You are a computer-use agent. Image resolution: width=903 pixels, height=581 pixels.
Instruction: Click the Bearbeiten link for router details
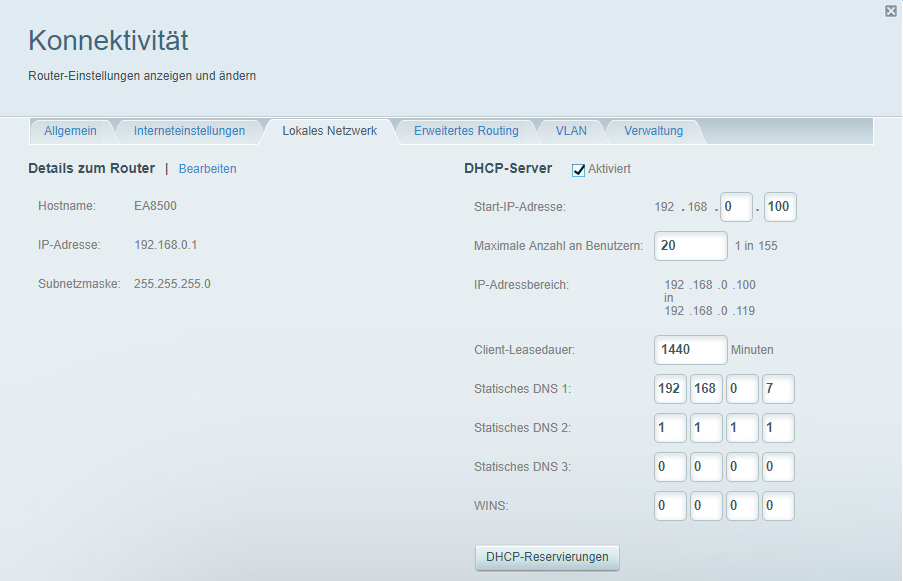[x=207, y=169]
